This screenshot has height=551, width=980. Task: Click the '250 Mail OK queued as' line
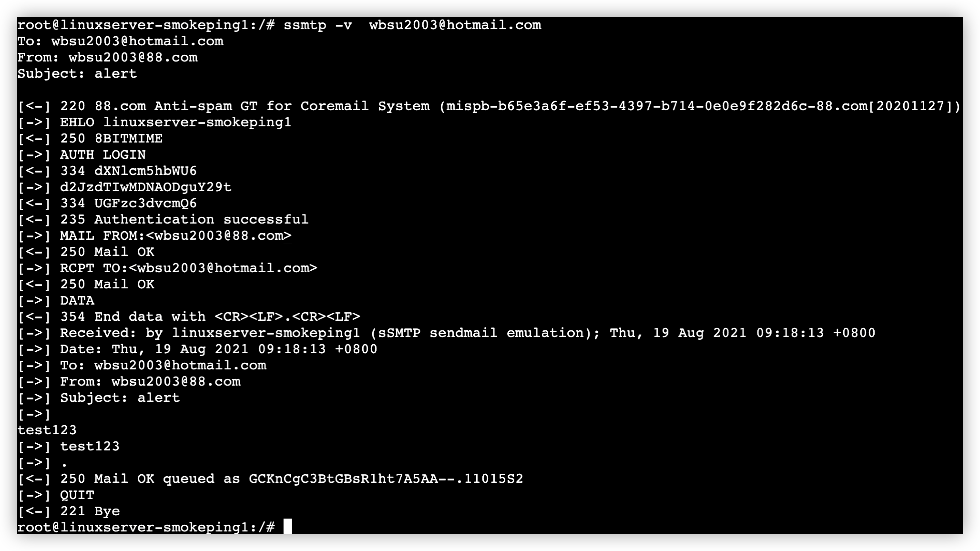[x=291, y=479]
